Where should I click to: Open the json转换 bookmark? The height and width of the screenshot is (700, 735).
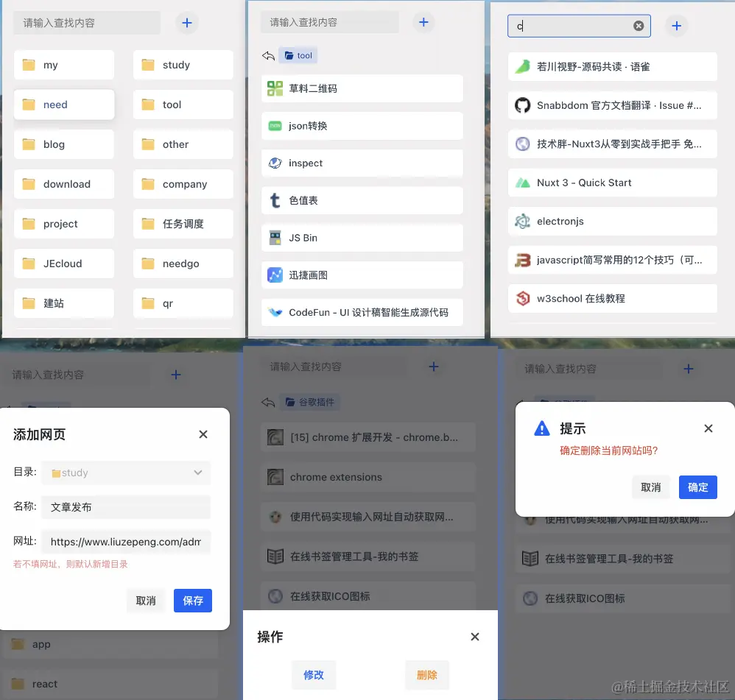point(362,126)
